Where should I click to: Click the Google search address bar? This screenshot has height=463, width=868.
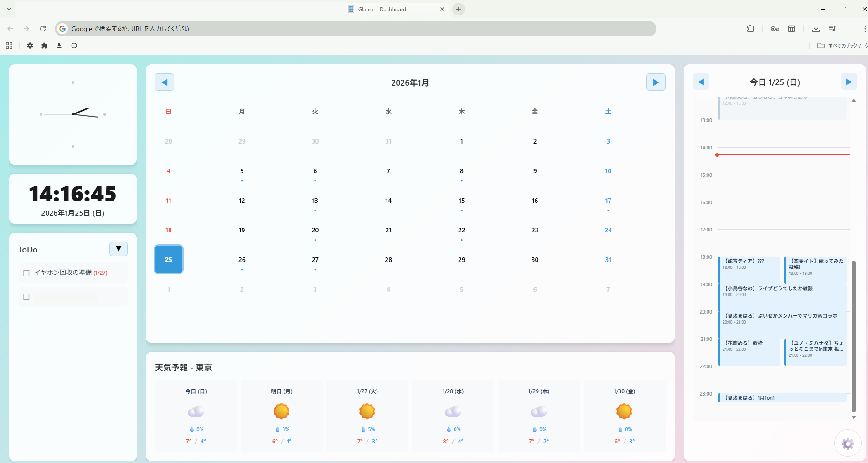(274, 28)
